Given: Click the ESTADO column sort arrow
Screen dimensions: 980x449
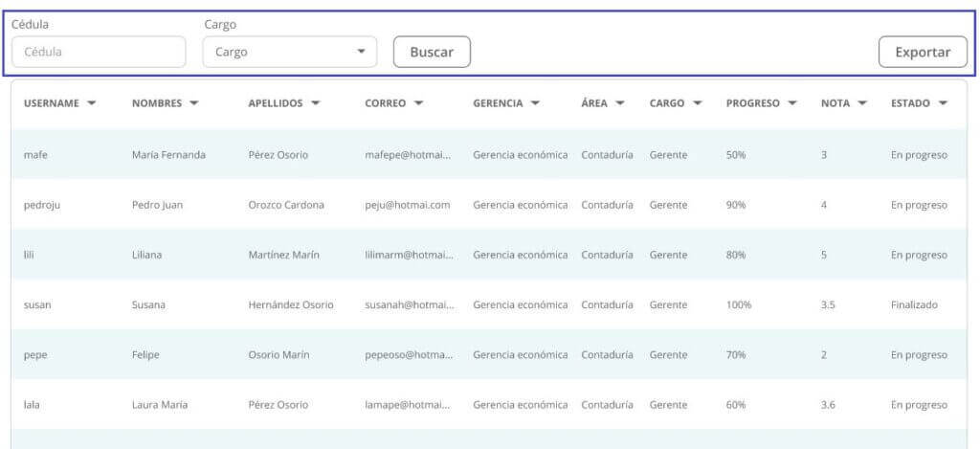Looking at the screenshot, I should tap(943, 103).
